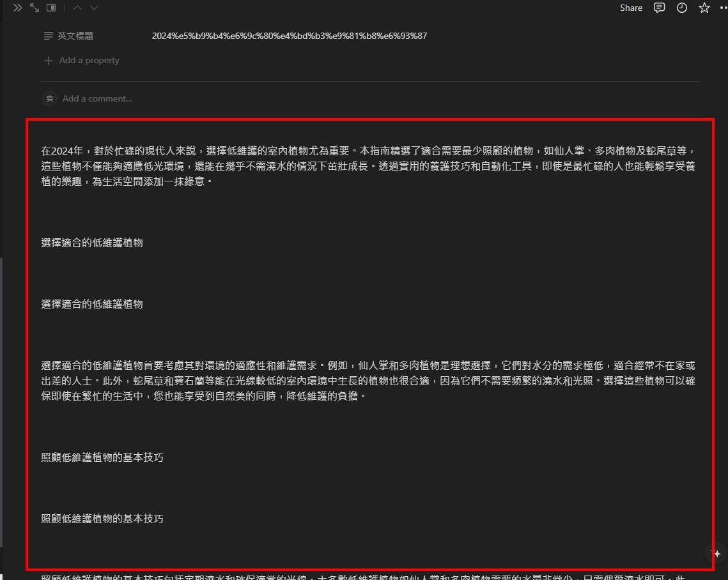Click the 英文標題 property type icon
The width and height of the screenshot is (728, 580).
49,36
